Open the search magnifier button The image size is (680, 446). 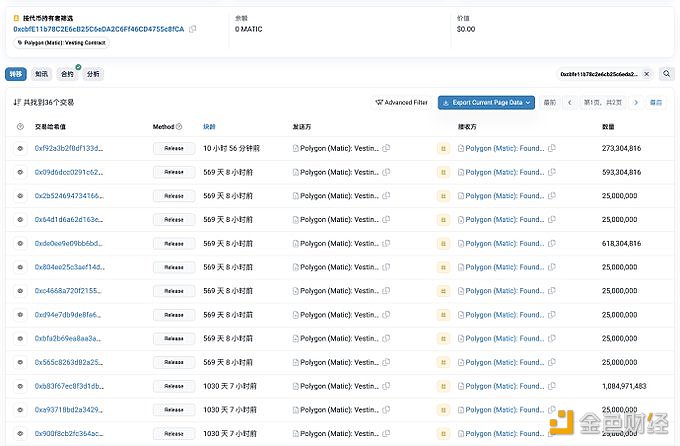[x=667, y=74]
